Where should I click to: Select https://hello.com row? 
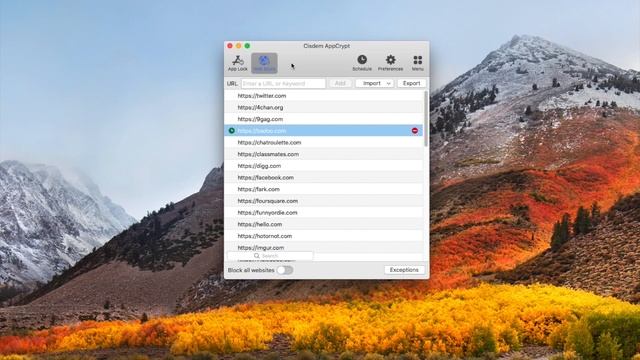tap(324, 224)
